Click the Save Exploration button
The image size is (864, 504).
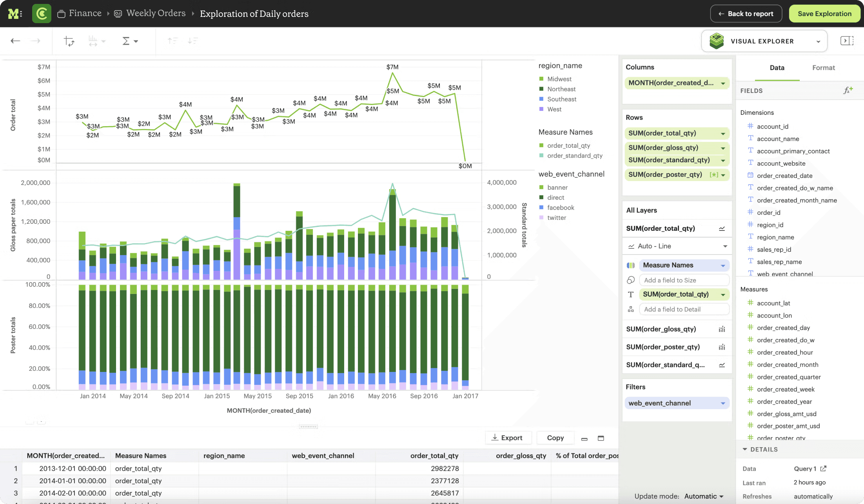824,13
